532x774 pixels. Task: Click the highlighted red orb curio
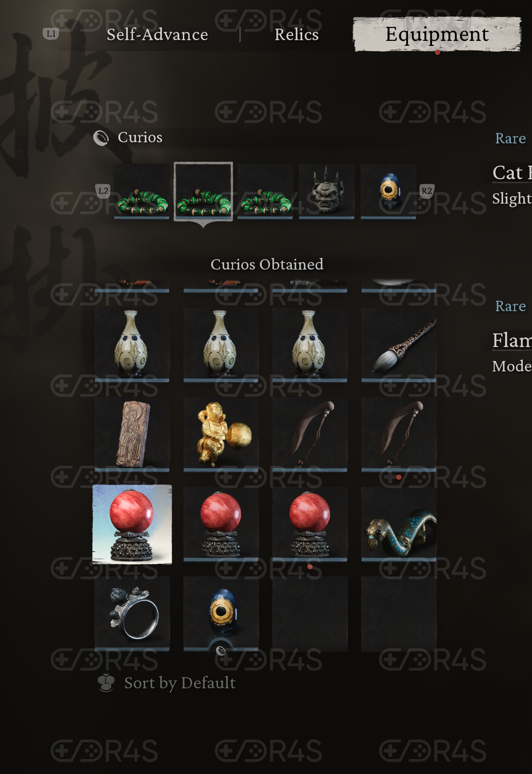point(132,524)
